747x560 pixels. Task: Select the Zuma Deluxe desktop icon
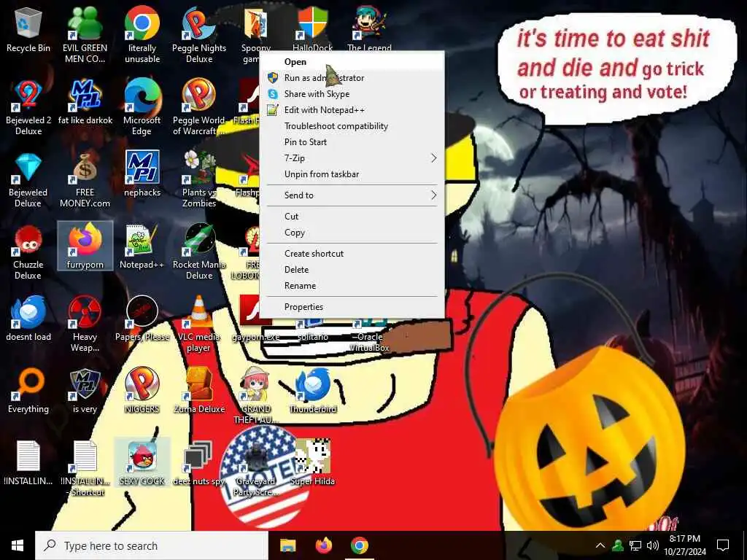199,391
